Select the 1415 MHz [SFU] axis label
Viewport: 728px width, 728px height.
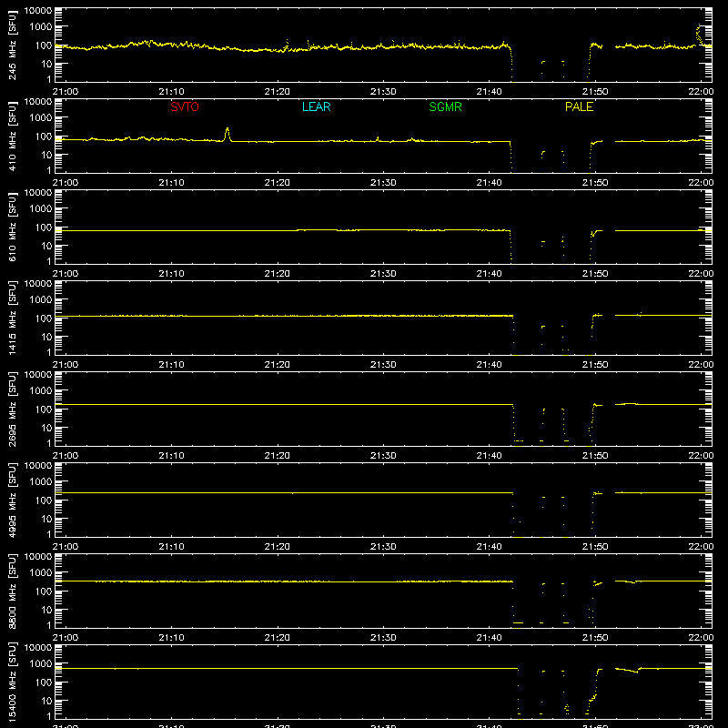[x=13, y=318]
